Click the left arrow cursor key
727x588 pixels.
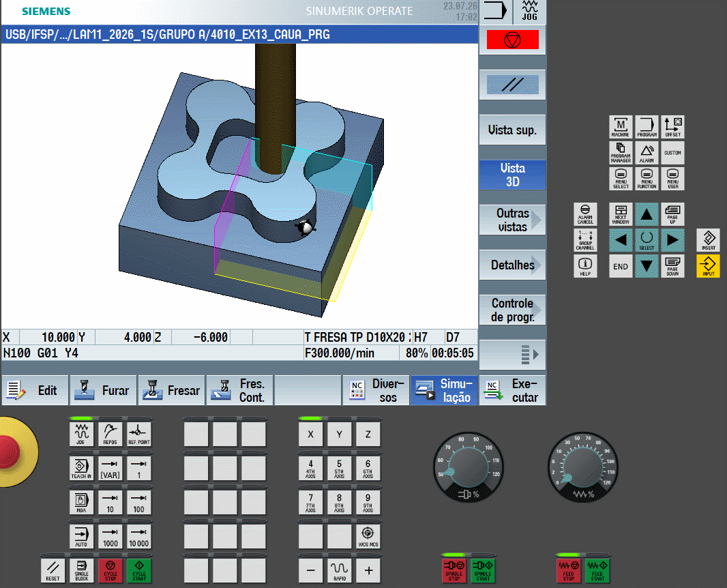(621, 240)
